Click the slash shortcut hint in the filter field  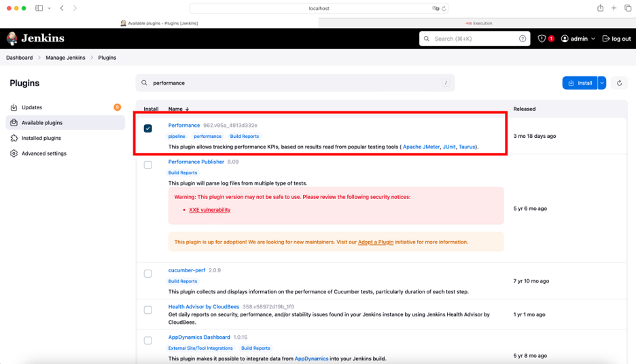pyautogui.click(x=446, y=83)
